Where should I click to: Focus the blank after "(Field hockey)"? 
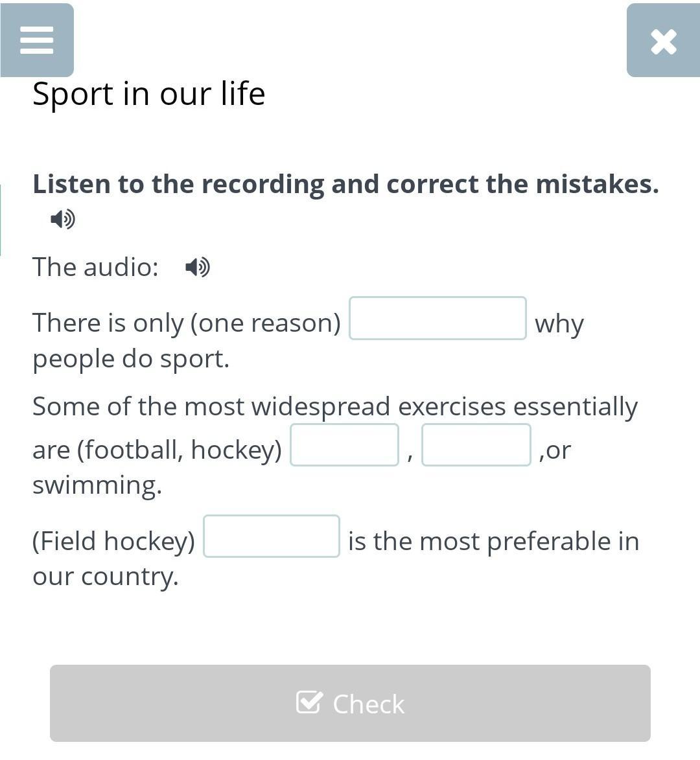pyautogui.click(x=272, y=536)
